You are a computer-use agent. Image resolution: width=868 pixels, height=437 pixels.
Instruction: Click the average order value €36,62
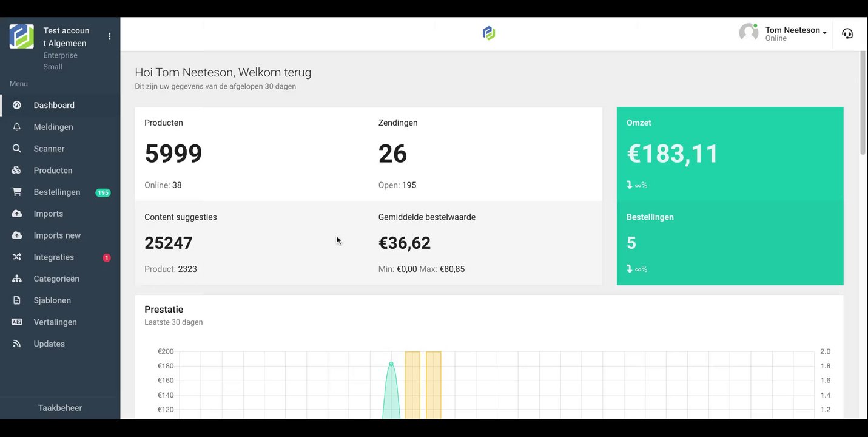tap(405, 243)
